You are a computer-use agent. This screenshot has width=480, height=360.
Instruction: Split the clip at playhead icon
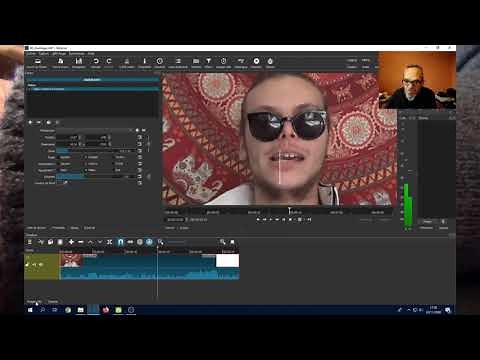click(x=109, y=242)
